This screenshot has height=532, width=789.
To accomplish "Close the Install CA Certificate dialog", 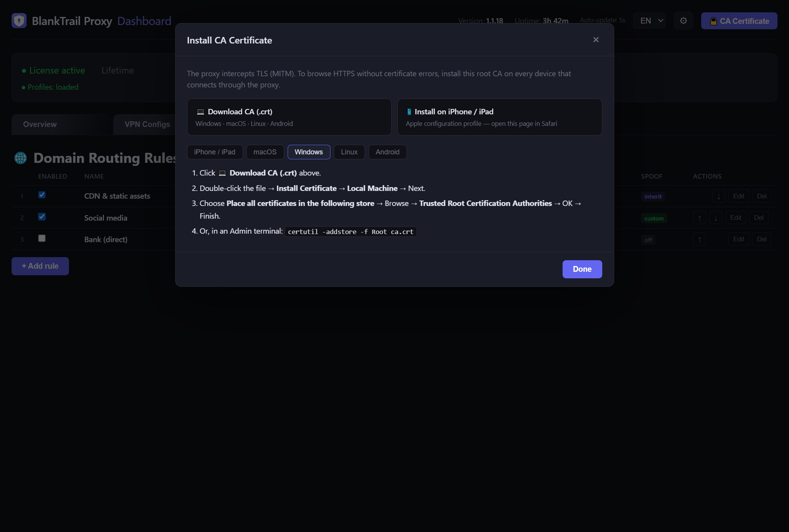I will tap(596, 40).
